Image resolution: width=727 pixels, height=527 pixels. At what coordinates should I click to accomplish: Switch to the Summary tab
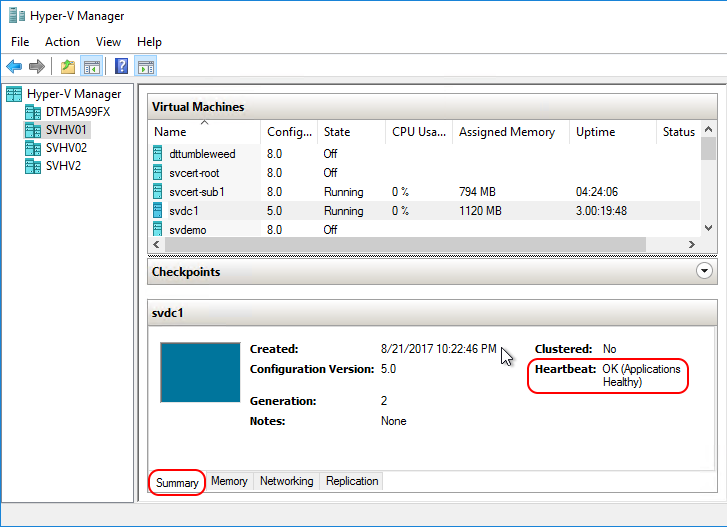click(177, 483)
